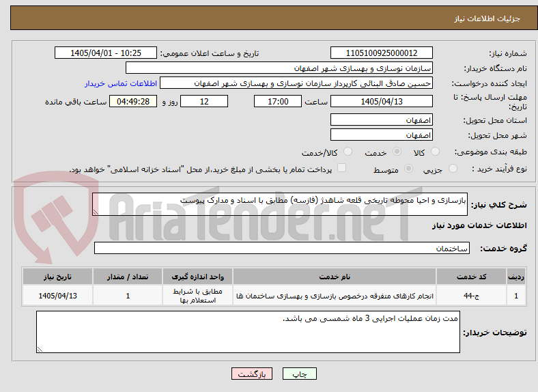Image resolution: width=538 pixels, height=392 pixels.
Task: Select the جزیی purchase type radio
Action: tap(453, 168)
